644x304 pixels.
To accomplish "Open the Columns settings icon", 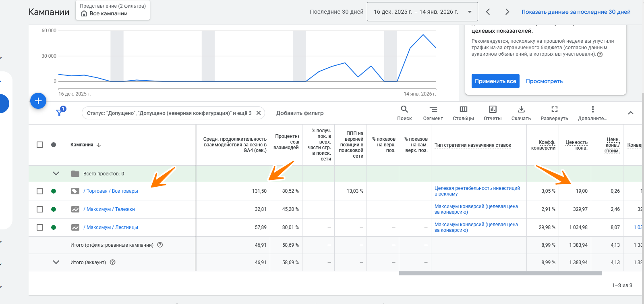I will pos(463,113).
